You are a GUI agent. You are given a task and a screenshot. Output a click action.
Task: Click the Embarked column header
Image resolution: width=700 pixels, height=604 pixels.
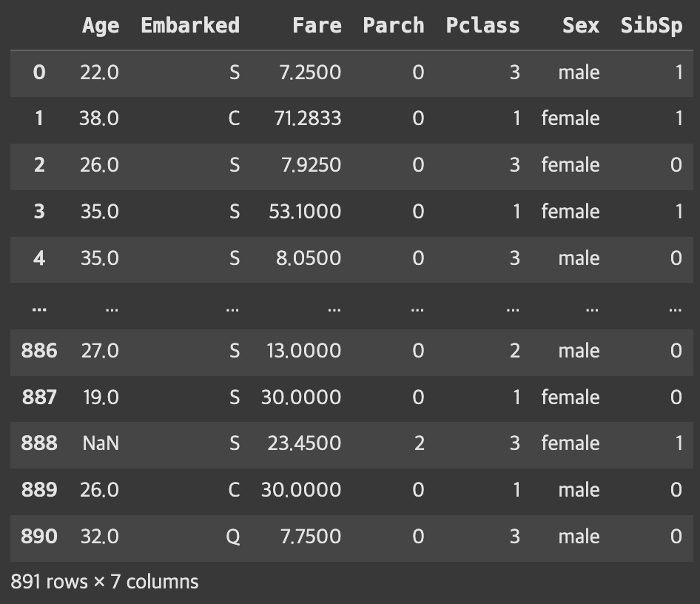[x=190, y=26]
